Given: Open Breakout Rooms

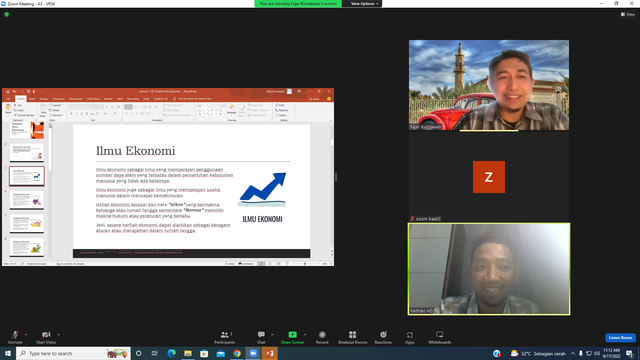Looking at the screenshot, I should 353,337.
